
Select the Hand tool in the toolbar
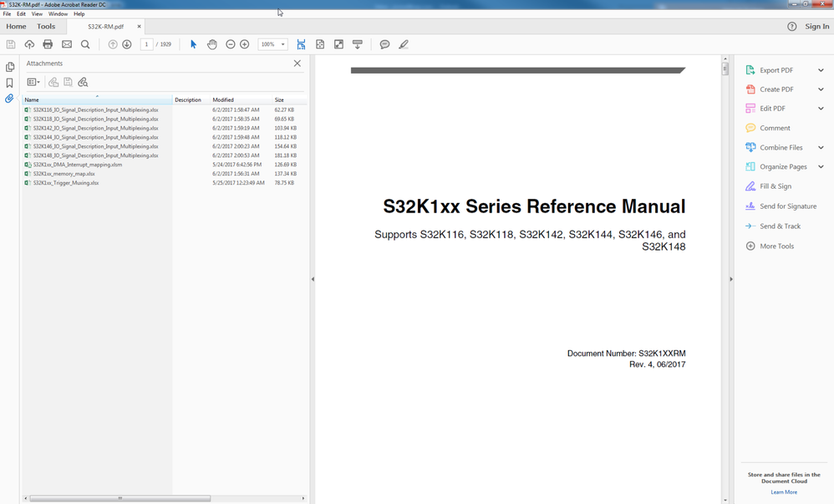point(212,44)
